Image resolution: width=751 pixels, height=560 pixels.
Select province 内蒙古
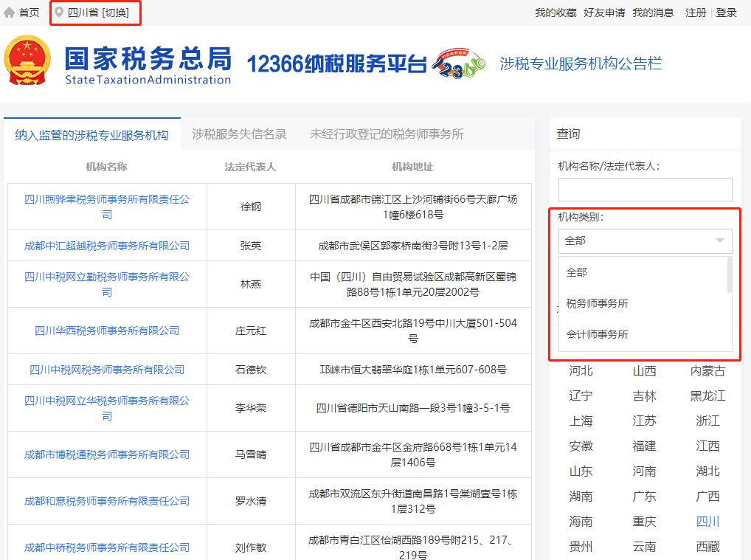point(708,371)
